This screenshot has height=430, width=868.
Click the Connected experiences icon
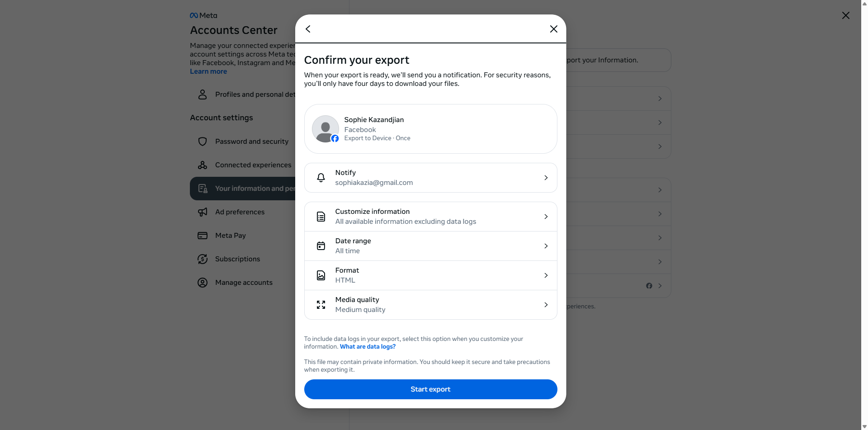coord(203,165)
